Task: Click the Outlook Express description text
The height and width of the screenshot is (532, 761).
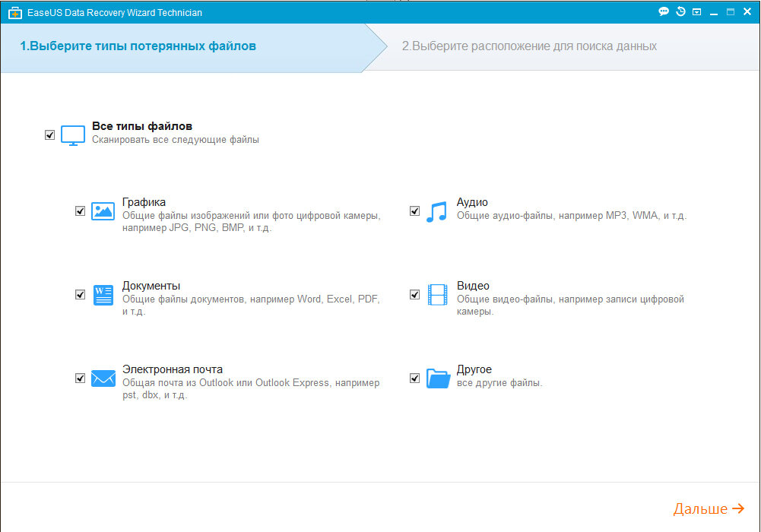Action: click(x=251, y=388)
